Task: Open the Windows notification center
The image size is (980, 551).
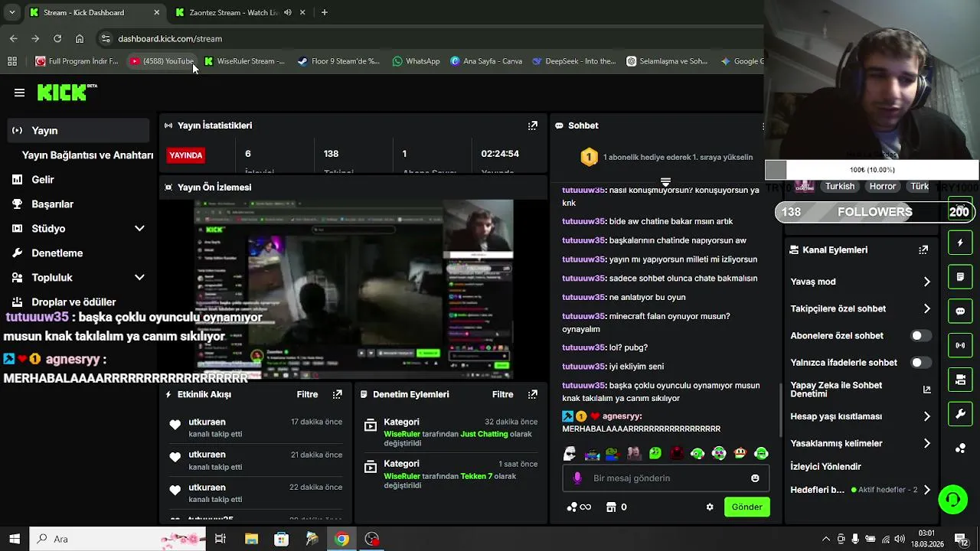Action: 960,539
